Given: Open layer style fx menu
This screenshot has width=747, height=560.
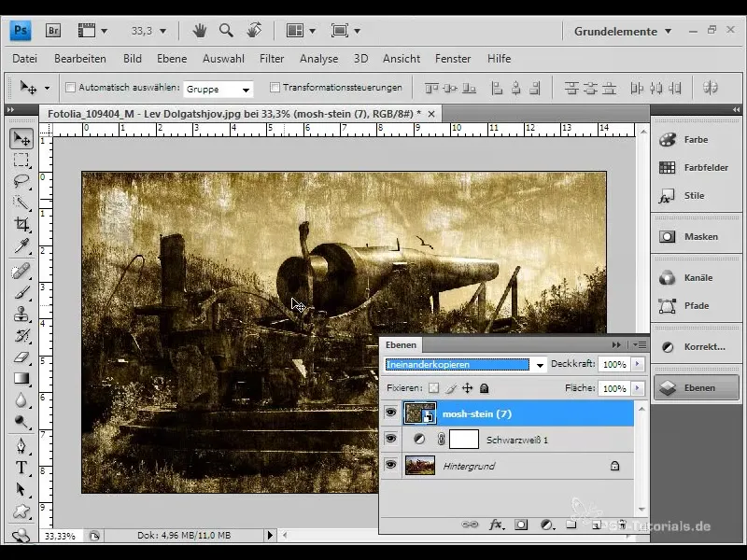Looking at the screenshot, I should [497, 525].
